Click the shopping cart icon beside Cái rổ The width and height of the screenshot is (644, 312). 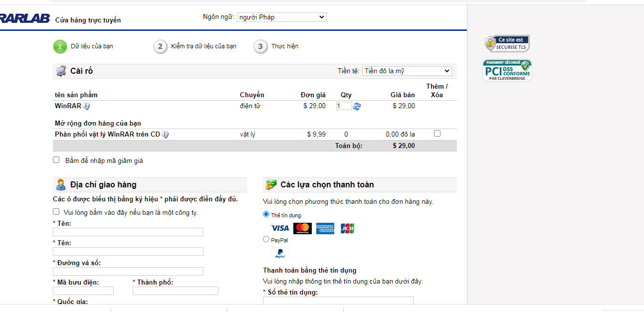tap(61, 71)
